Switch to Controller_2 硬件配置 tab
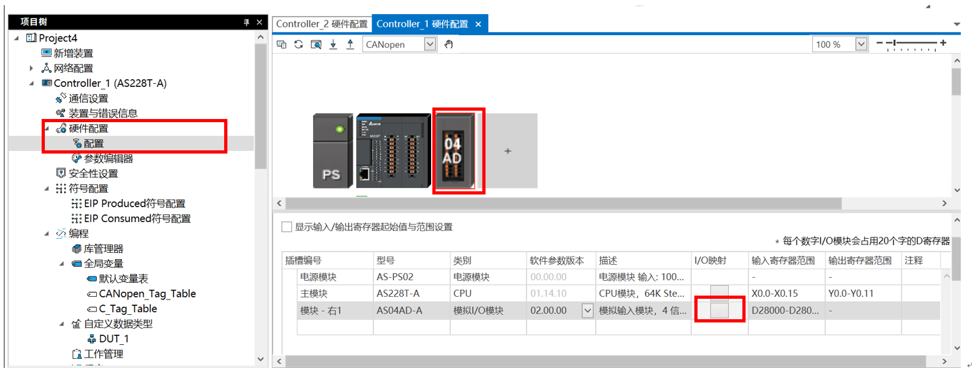980x373 pixels. click(322, 24)
